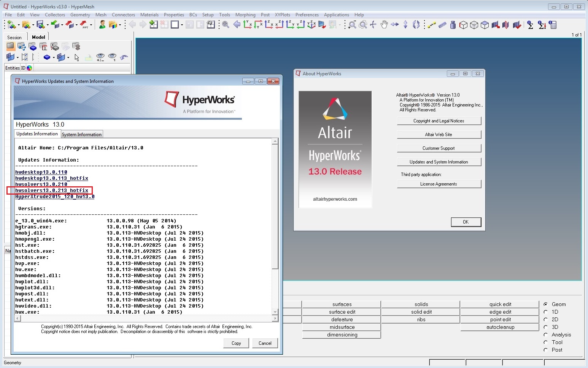Click OK in About HyperWorks dialog
Image resolution: width=588 pixels, height=368 pixels.
pos(466,222)
